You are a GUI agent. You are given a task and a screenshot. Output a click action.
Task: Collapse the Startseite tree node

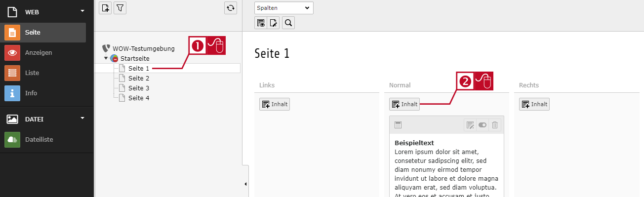tap(106, 58)
